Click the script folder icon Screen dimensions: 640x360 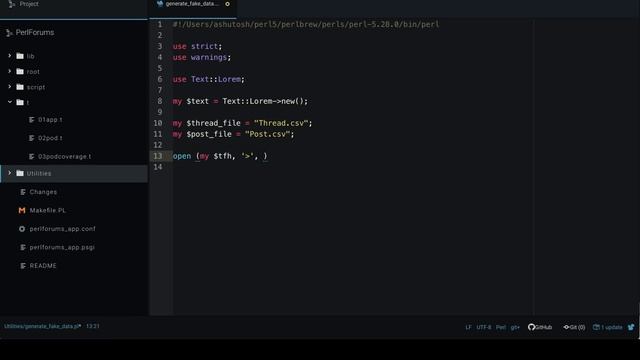pos(20,87)
